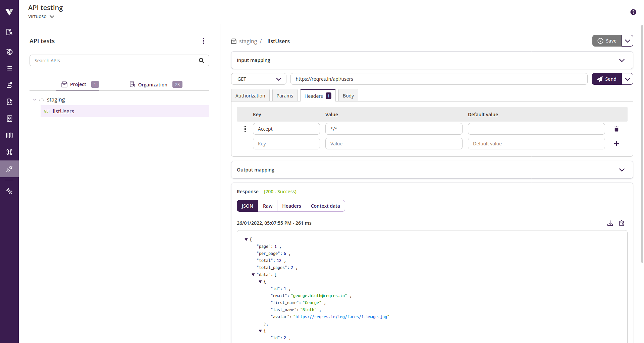The height and width of the screenshot is (343, 644).
Task: Collapse the staging folder in the tree
Action: 34,99
